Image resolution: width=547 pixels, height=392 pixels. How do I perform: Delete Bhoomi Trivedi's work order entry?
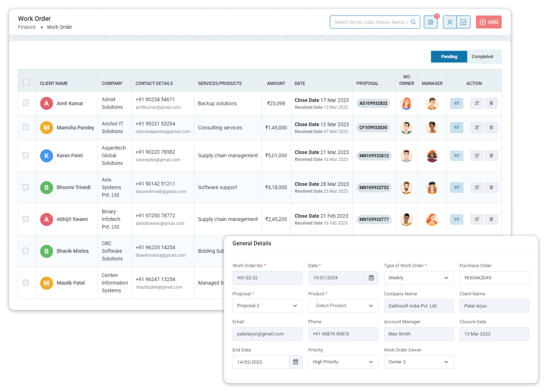[x=491, y=187]
